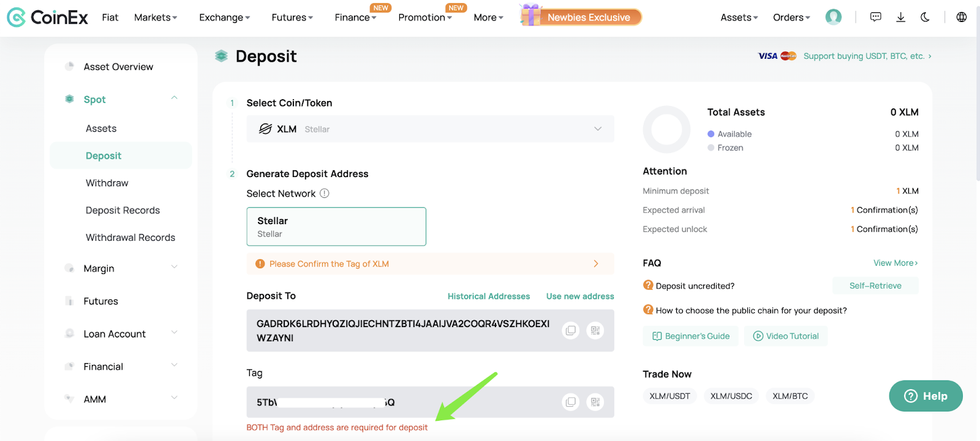This screenshot has width=980, height=441.
Task: Go to Fiat in top navigation
Action: [110, 17]
